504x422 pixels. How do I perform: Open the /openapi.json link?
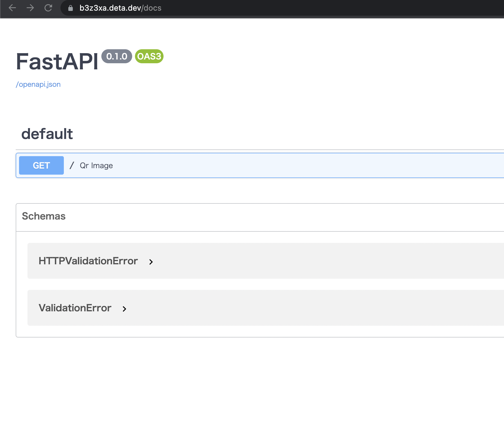tap(38, 84)
